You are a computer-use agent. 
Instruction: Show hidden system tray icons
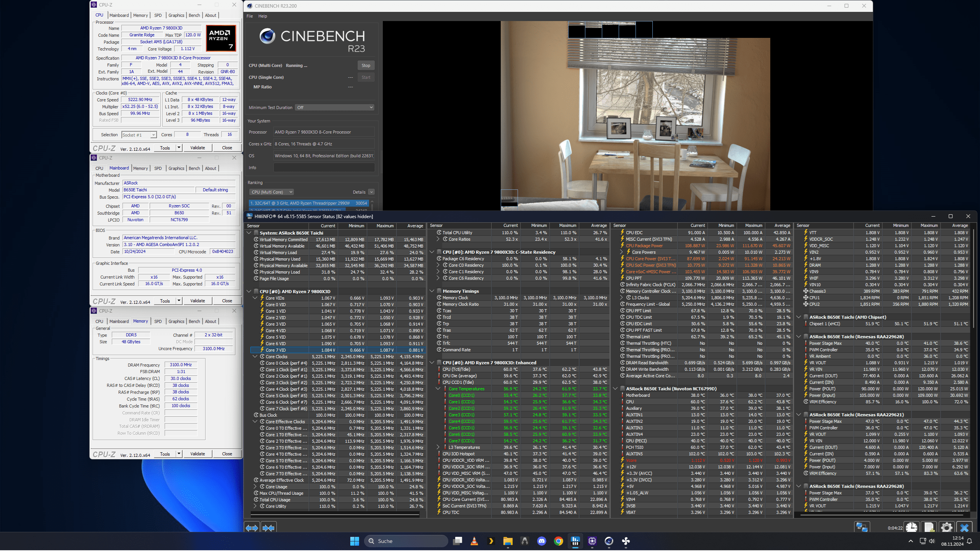point(911,541)
